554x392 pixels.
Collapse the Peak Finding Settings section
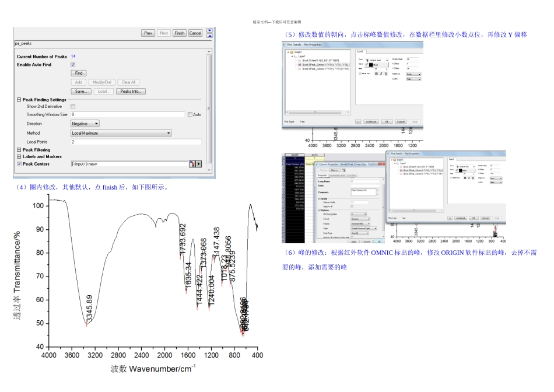coord(19,100)
